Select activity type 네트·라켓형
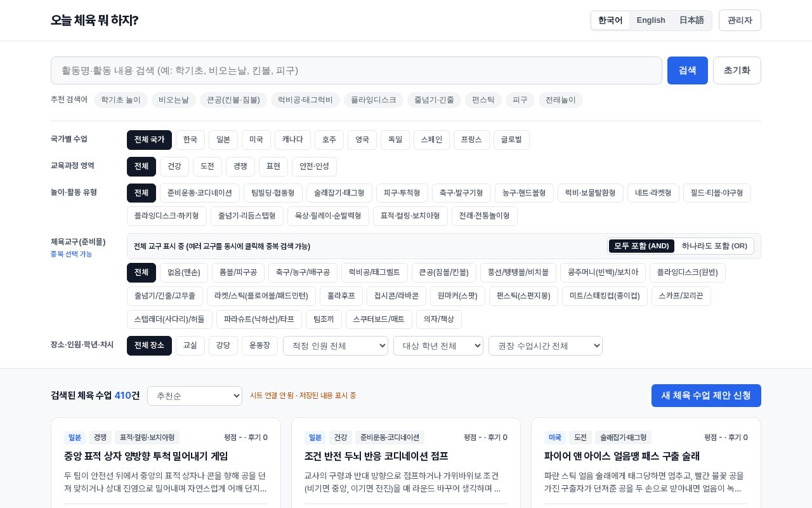Image resolution: width=812 pixels, height=508 pixels. 653,193
